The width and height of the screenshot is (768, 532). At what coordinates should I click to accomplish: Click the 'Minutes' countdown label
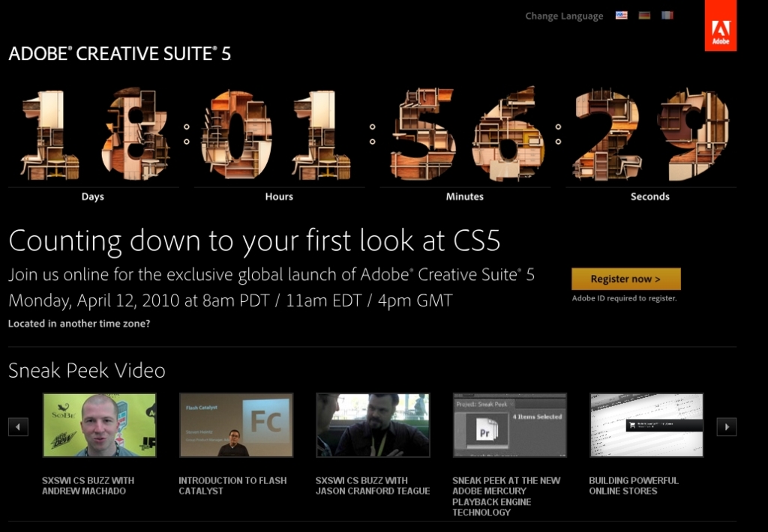click(x=465, y=196)
